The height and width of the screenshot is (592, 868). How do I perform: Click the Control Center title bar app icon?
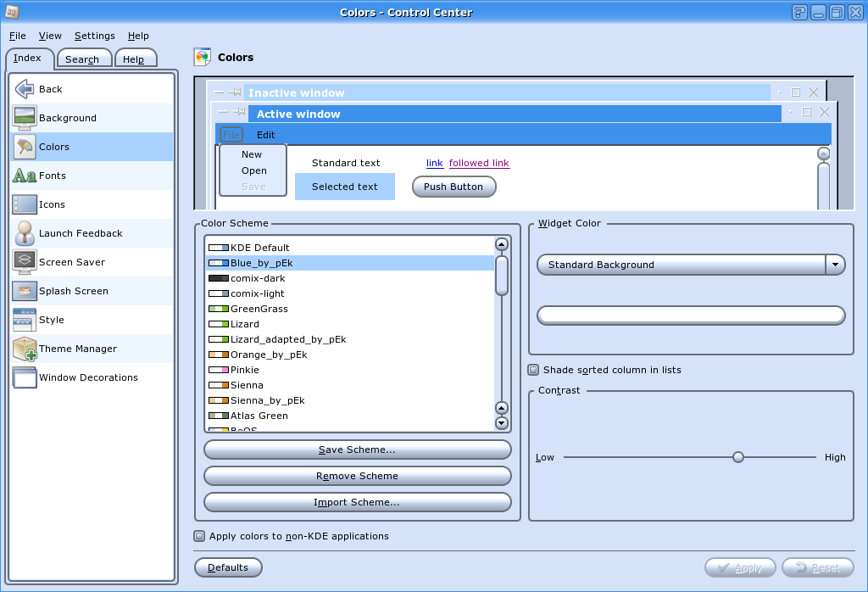12,12
